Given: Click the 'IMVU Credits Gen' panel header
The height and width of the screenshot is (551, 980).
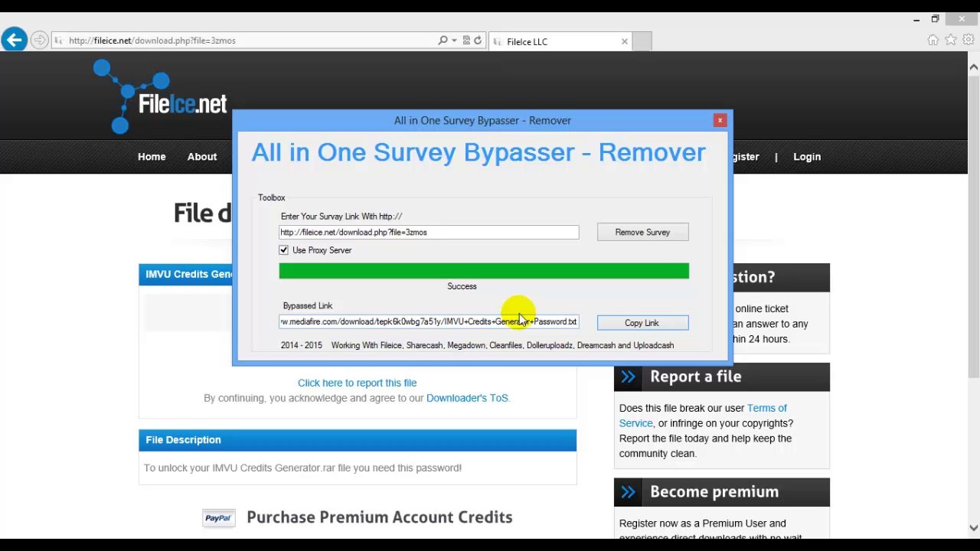Looking at the screenshot, I should coord(186,274).
